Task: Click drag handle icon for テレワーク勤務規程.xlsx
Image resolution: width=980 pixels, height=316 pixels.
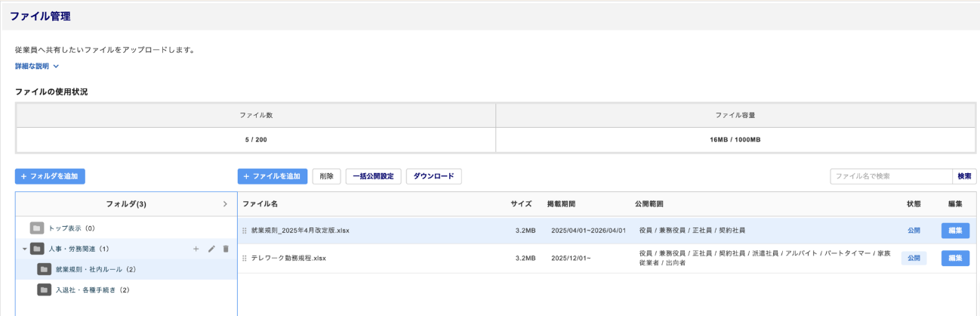Action: coord(245,259)
